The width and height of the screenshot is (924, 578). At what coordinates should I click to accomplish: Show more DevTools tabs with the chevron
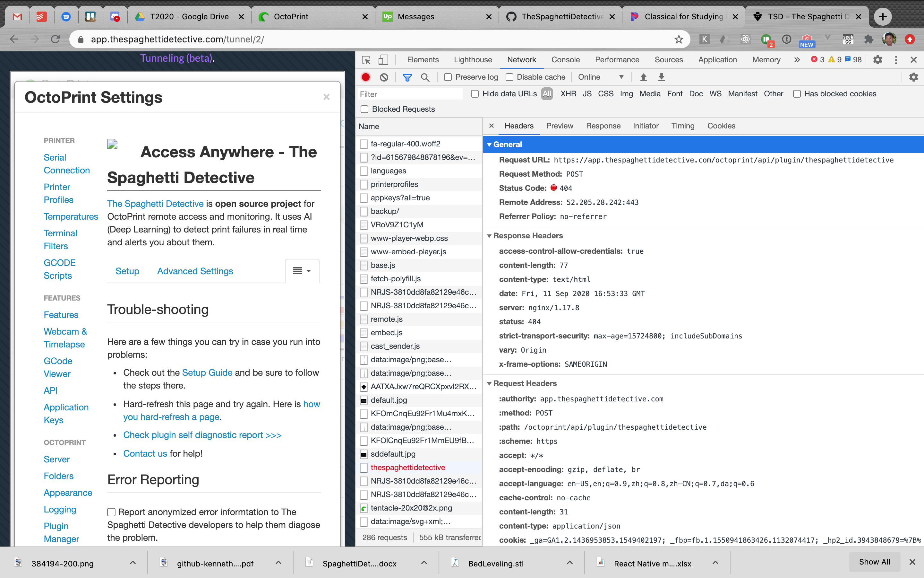[x=797, y=60]
